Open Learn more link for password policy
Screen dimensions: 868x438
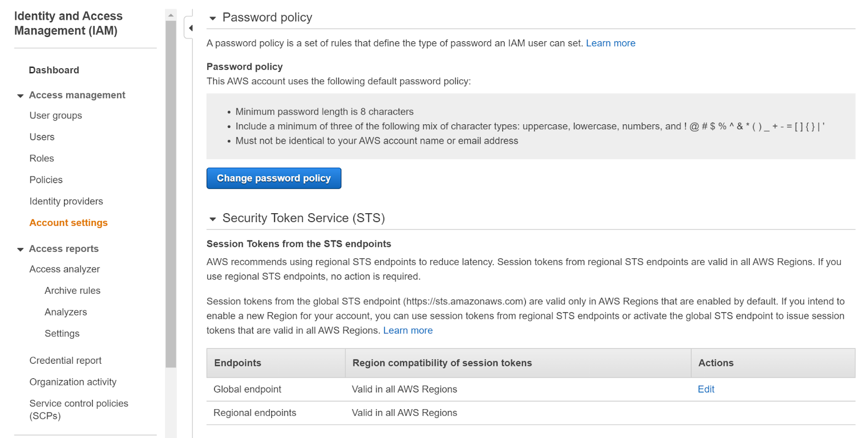click(x=610, y=43)
